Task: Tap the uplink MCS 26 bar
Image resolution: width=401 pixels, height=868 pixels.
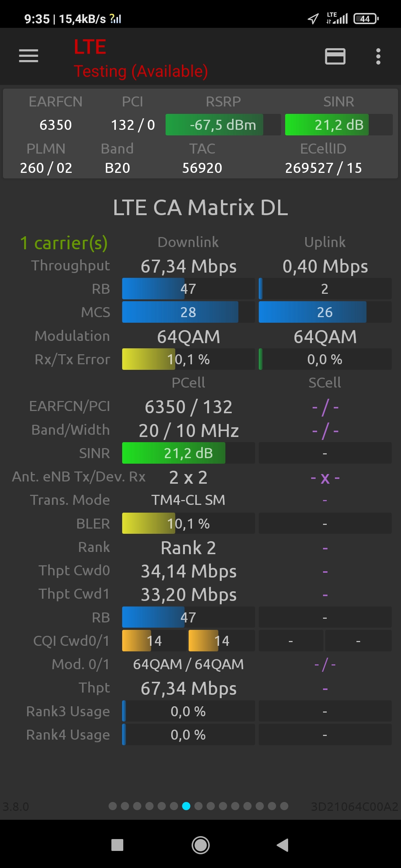Action: pyautogui.click(x=325, y=312)
